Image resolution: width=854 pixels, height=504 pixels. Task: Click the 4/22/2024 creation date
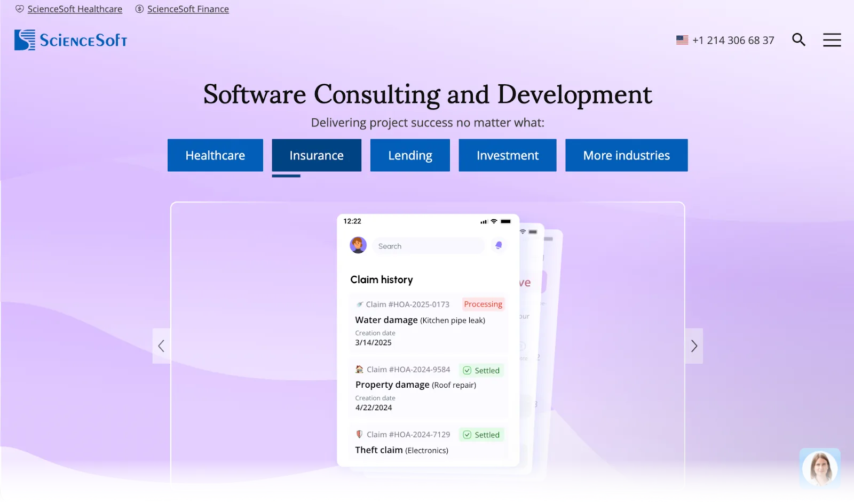(x=374, y=407)
